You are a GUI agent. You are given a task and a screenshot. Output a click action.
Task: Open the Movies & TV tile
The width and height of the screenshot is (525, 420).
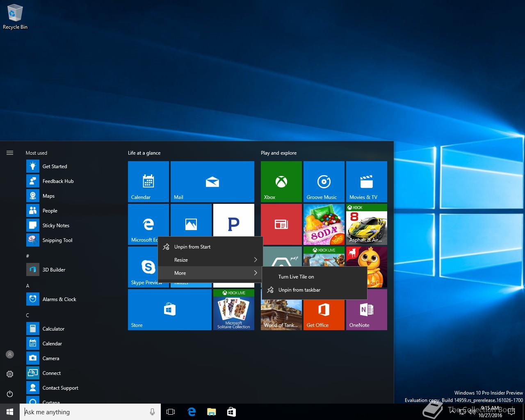(x=367, y=181)
